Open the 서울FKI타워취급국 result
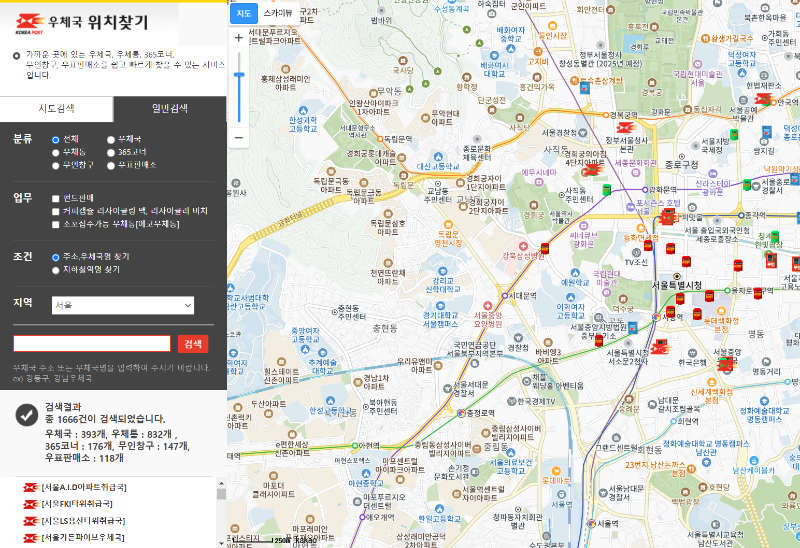The image size is (800, 548). pyautogui.click(x=77, y=504)
